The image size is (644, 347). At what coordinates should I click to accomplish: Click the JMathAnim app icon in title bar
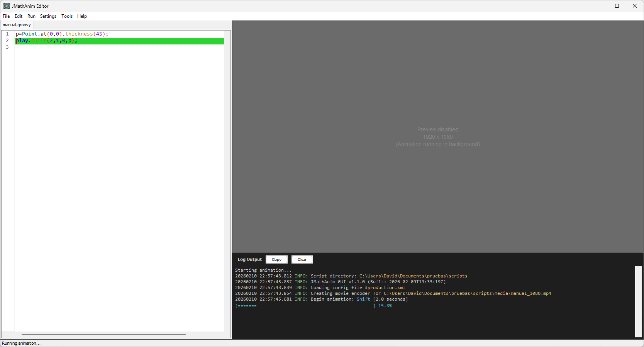pyautogui.click(x=7, y=6)
